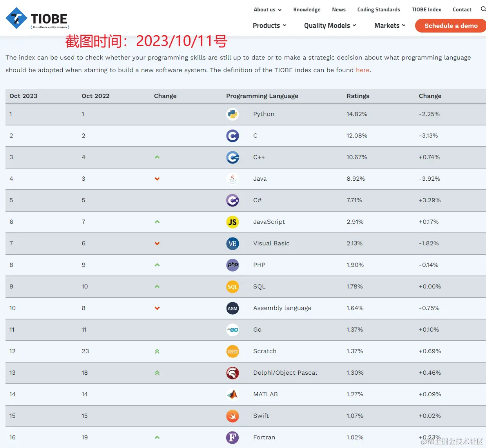486x448 pixels.
Task: Click the SQL language icon
Action: [x=232, y=287]
